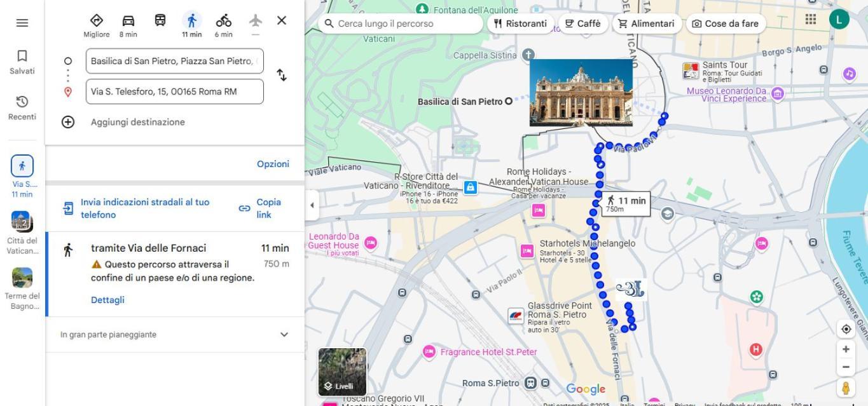Switch to driving mode 8 min
The image size is (868, 406).
[128, 25]
